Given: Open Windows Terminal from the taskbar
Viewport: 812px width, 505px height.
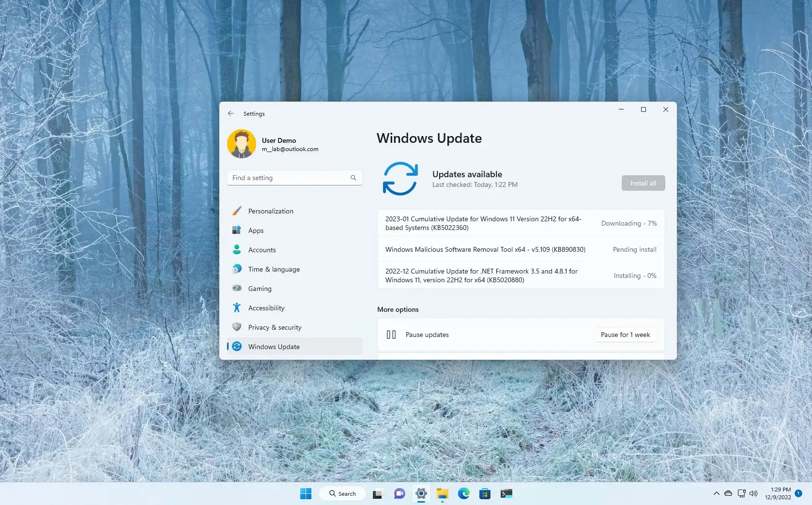Looking at the screenshot, I should pyautogui.click(x=506, y=493).
